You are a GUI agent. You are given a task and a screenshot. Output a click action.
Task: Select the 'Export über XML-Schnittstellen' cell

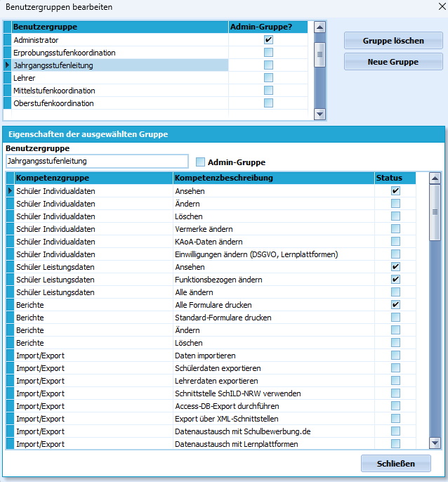274,419
